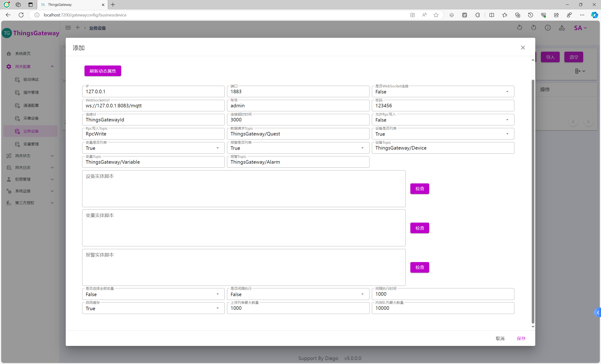The height and width of the screenshot is (364, 601).
Task: Click the hamburger menu icon in header
Action: (68, 28)
